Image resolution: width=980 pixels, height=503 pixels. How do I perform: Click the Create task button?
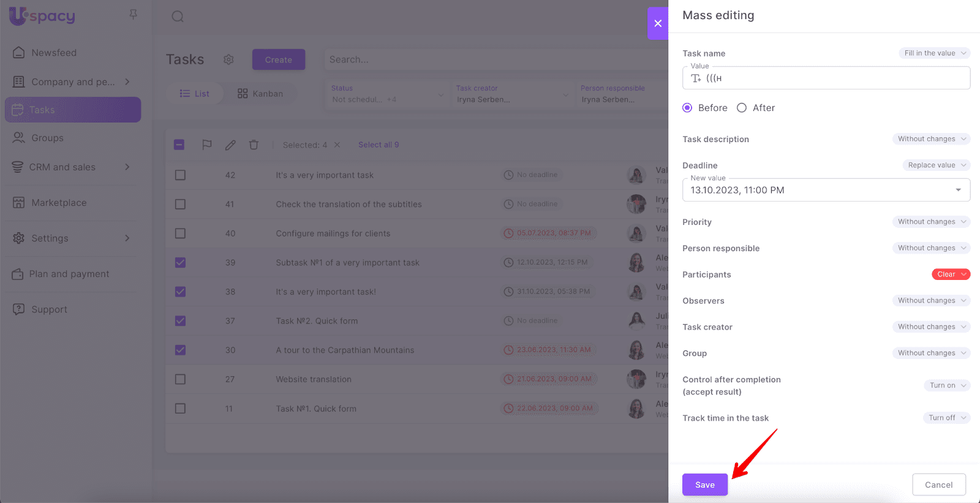click(x=279, y=59)
